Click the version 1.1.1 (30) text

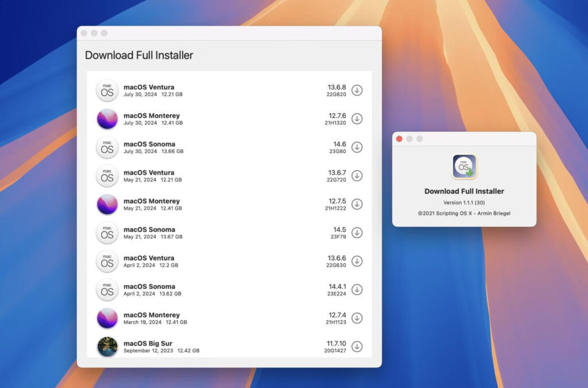click(464, 203)
